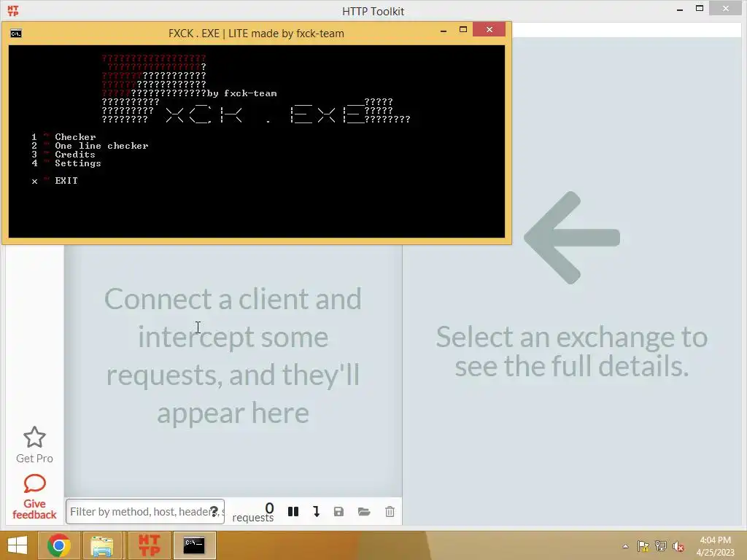Click the console window system menu icon
747x560 pixels.
pos(16,34)
